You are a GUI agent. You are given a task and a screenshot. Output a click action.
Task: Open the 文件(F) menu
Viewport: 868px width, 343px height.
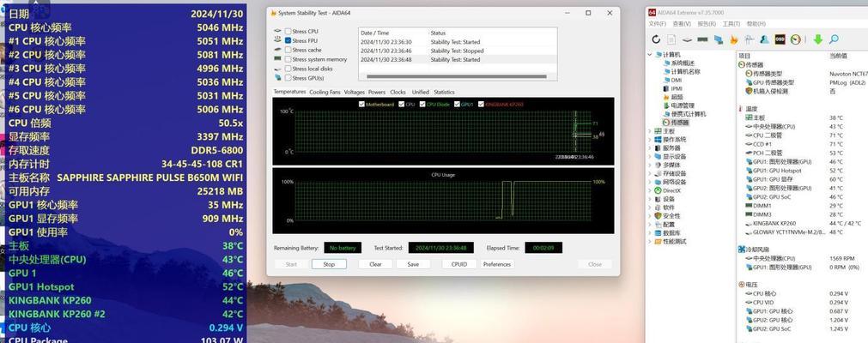(x=657, y=24)
